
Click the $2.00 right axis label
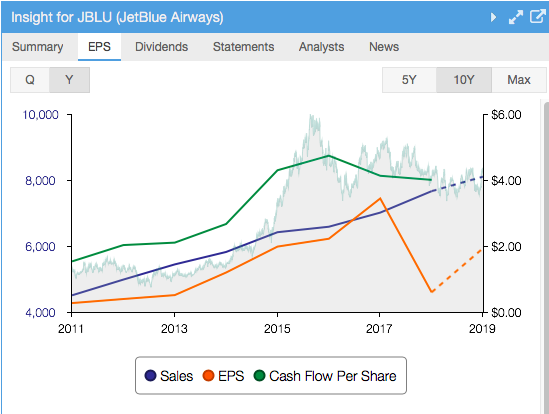click(x=506, y=247)
